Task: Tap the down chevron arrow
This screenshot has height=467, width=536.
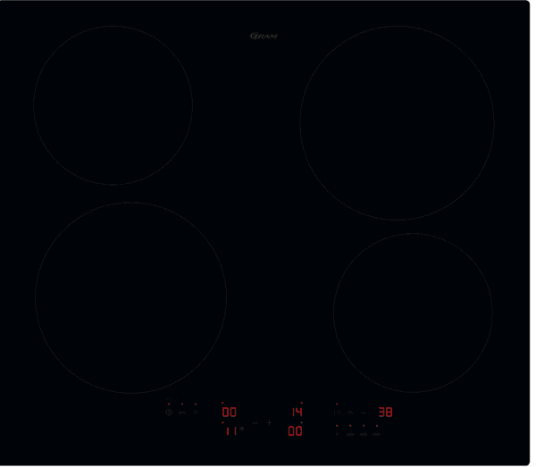Action: point(364,413)
